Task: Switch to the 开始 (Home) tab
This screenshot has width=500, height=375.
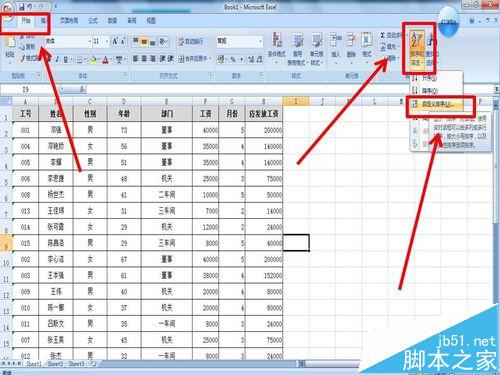Action: click(x=26, y=21)
